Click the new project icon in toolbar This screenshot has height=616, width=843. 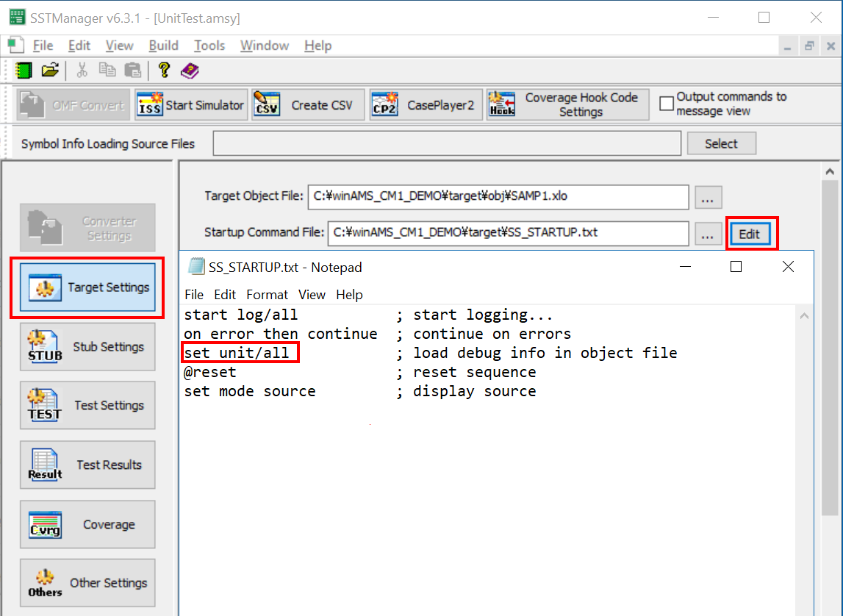(23, 70)
